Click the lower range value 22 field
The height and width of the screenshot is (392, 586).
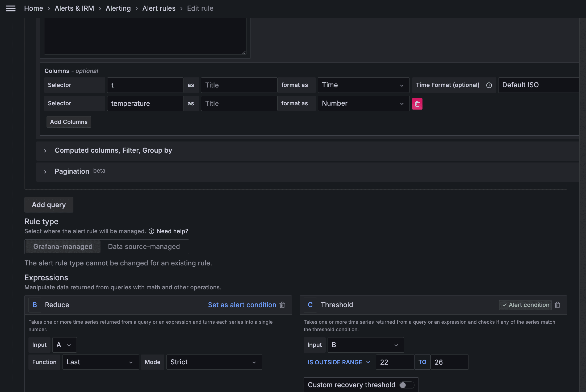pos(395,362)
